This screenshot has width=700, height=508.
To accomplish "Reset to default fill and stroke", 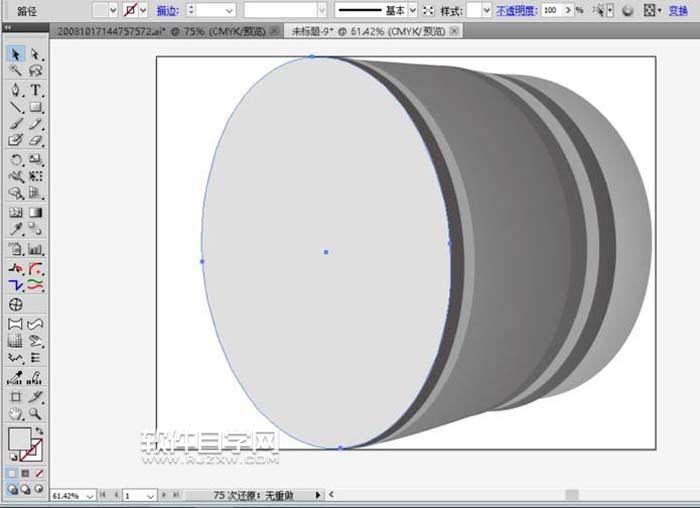I will [13, 457].
